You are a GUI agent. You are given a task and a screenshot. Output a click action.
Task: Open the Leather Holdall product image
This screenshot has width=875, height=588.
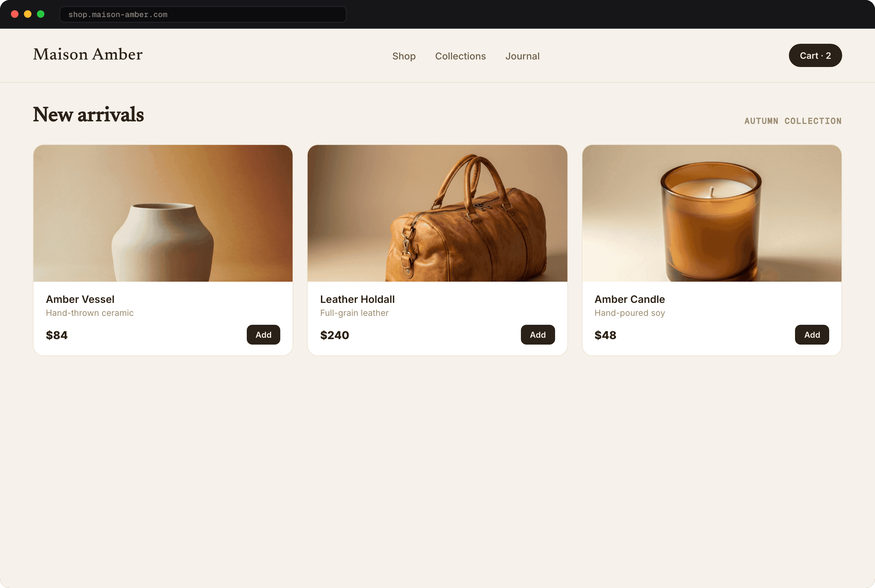click(x=437, y=213)
